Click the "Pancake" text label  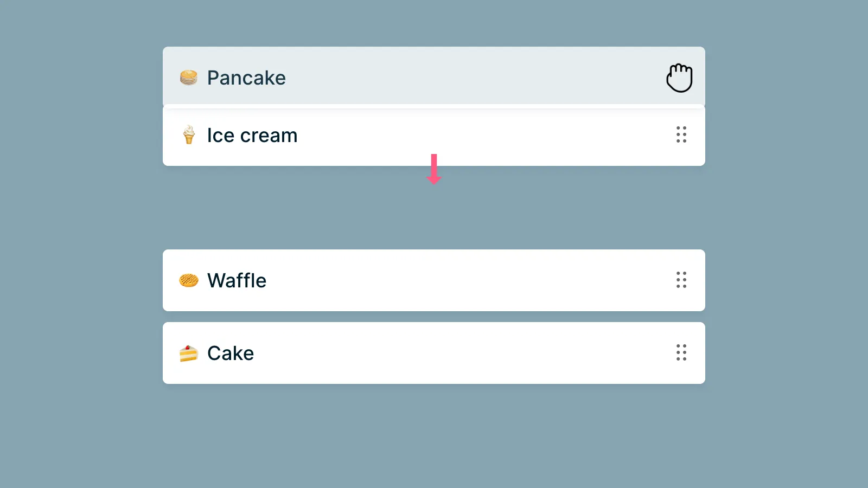(246, 78)
